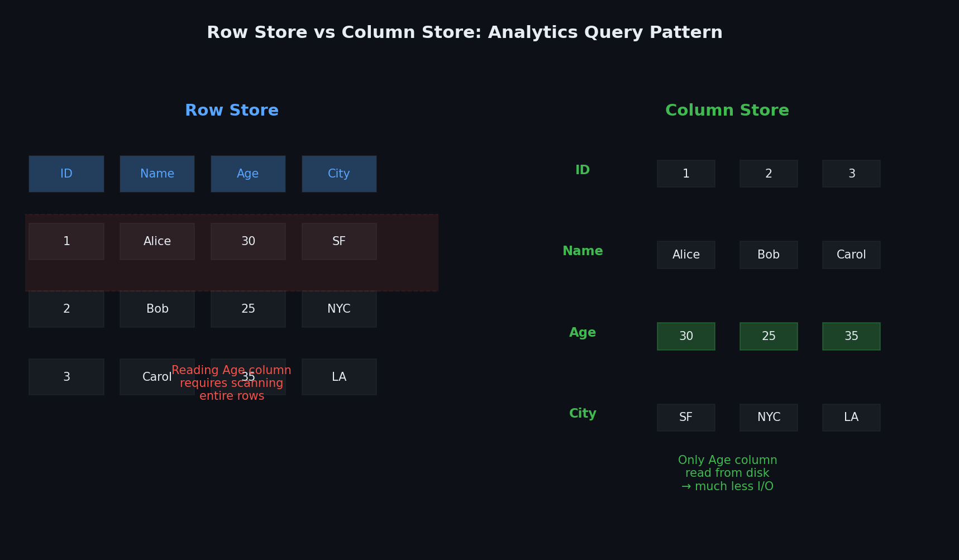Select cell "1" in the Row Store table
Viewport: 959px width, 560px height.
pyautogui.click(x=66, y=241)
